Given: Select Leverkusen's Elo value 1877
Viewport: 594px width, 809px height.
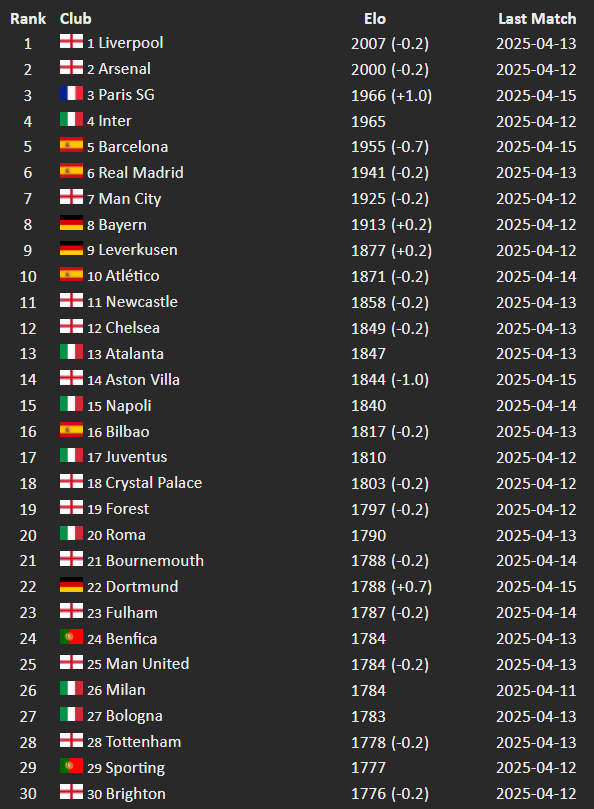Looking at the screenshot, I should 368,251.
